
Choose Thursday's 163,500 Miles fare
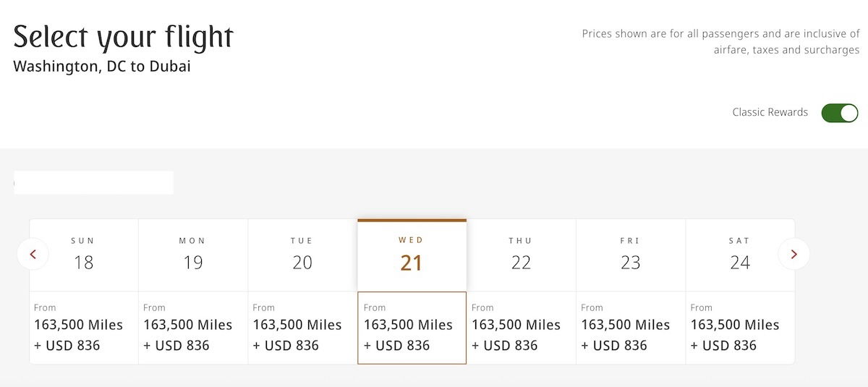tap(522, 327)
